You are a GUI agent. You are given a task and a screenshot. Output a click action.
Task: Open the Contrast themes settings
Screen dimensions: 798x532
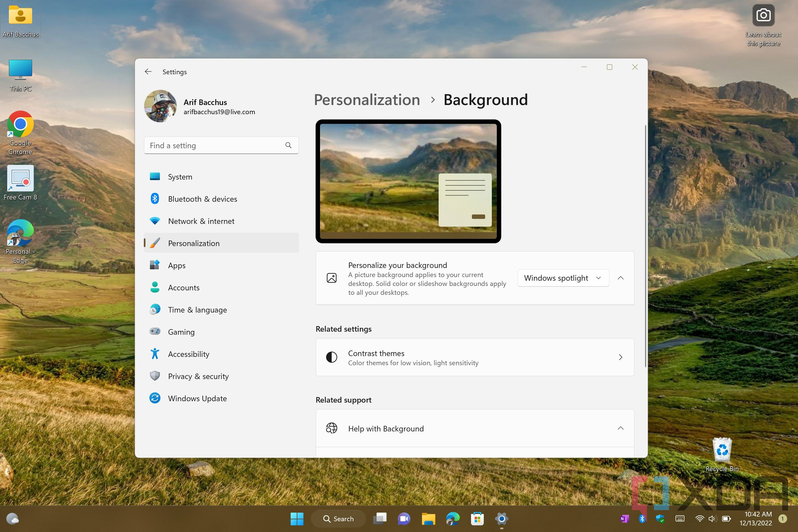(x=474, y=357)
